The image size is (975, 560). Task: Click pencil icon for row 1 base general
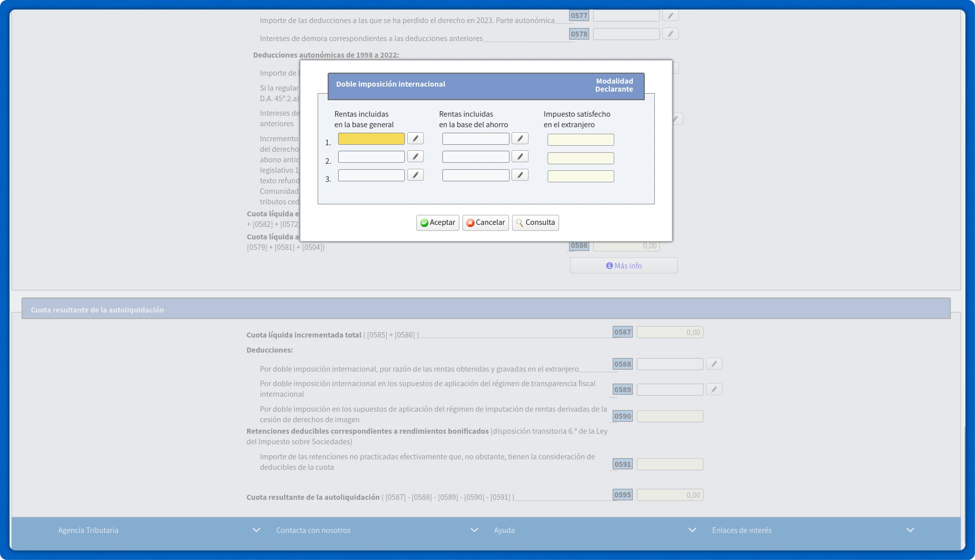coord(415,139)
